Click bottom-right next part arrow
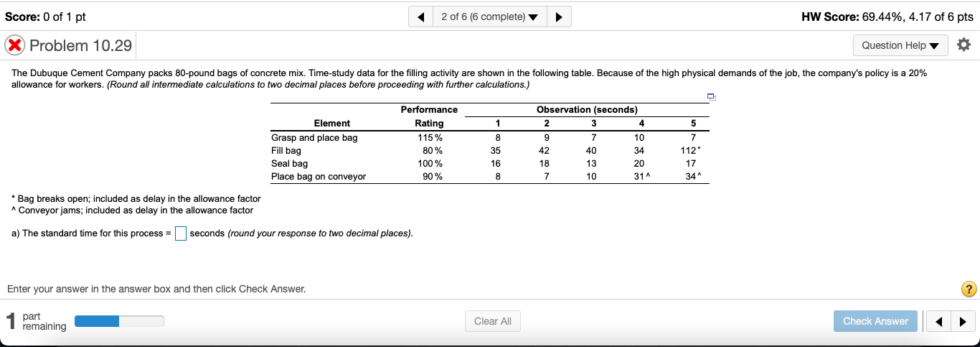This screenshot has width=980, height=347. coord(965,321)
